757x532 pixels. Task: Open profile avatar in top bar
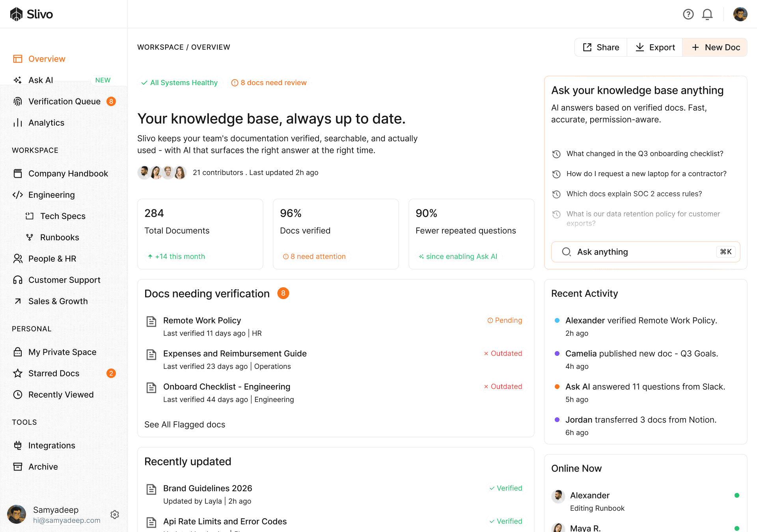(740, 14)
